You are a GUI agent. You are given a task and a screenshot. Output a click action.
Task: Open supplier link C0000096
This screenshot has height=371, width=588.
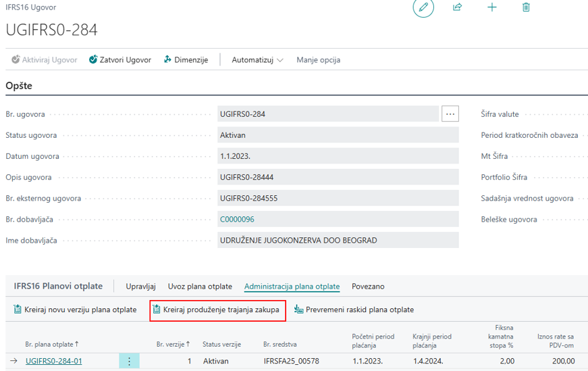(x=237, y=220)
